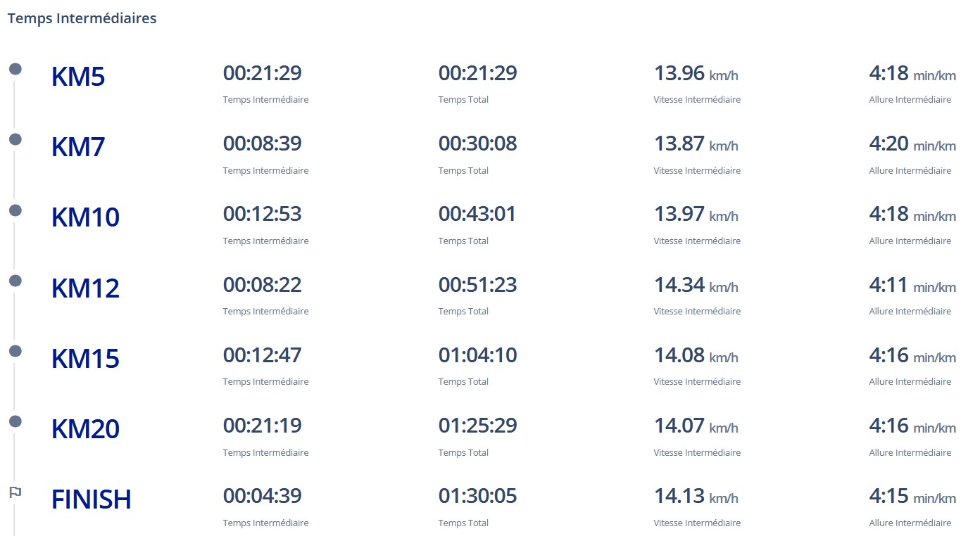Click the KM10 checkpoint label

pyautogui.click(x=85, y=217)
